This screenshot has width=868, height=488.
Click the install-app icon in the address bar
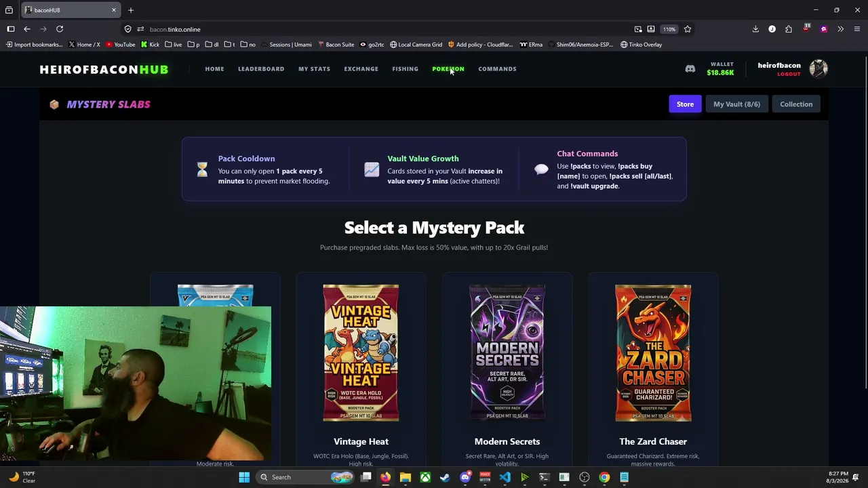point(651,29)
